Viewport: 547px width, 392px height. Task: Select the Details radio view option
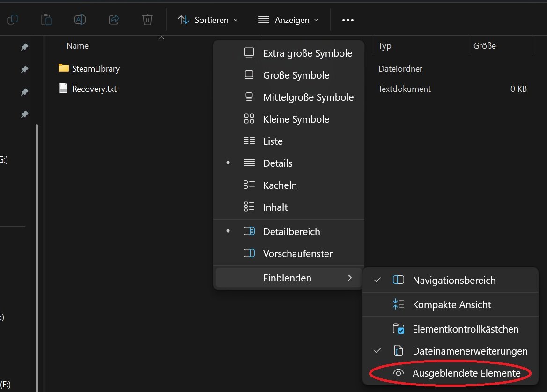278,163
